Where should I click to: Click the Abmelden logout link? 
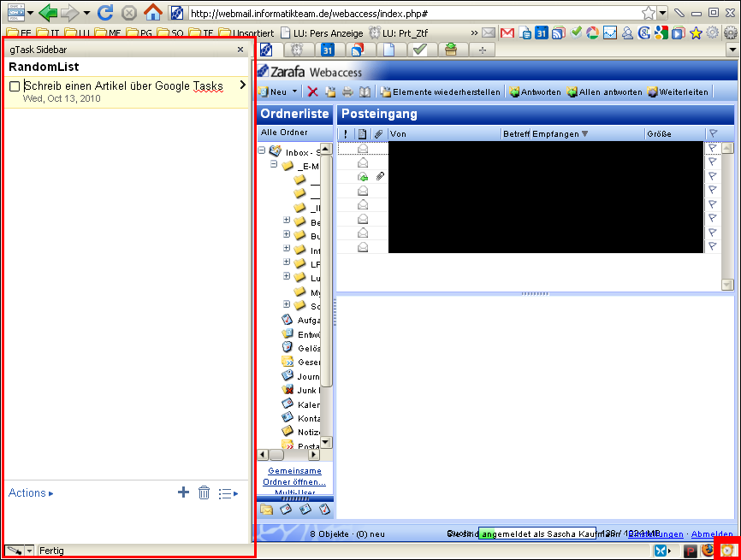click(712, 534)
